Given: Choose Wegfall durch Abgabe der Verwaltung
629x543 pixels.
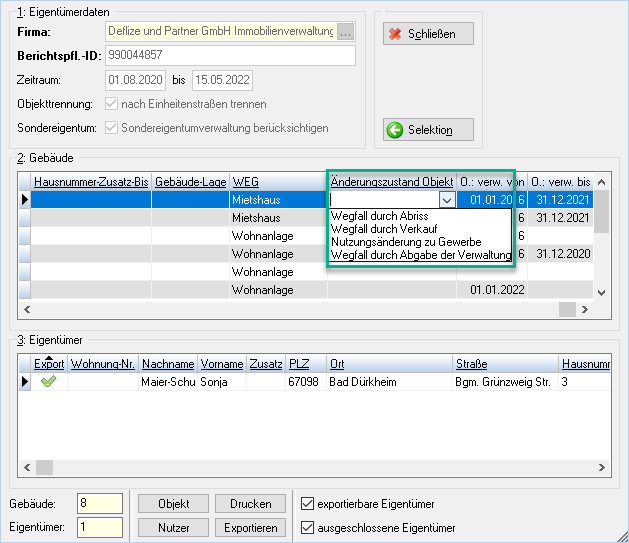Looking at the screenshot, I should [x=420, y=255].
